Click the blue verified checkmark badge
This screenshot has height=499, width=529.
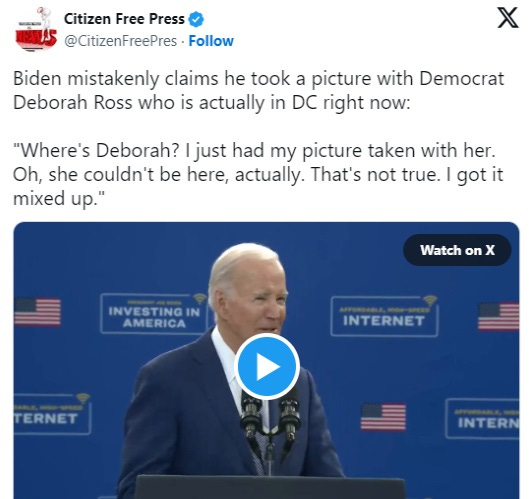click(x=196, y=19)
